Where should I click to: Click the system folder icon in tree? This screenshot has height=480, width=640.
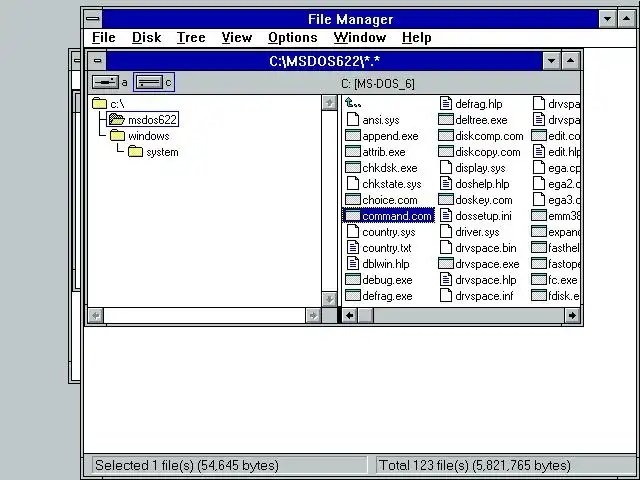[x=135, y=151]
